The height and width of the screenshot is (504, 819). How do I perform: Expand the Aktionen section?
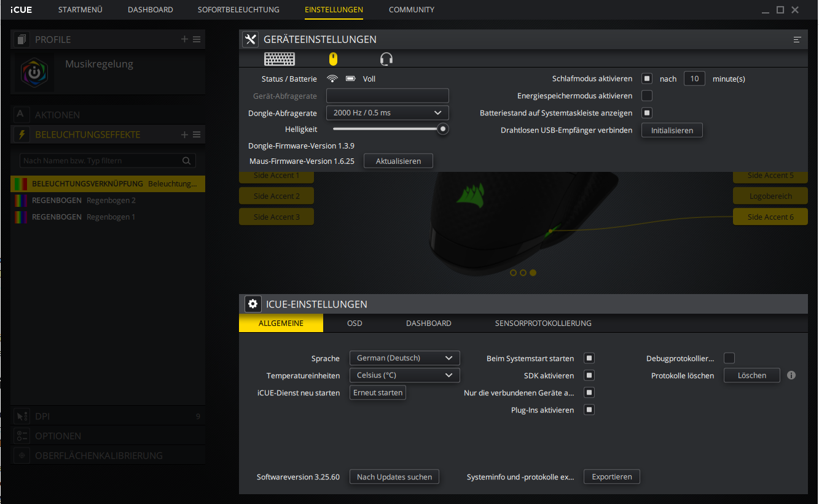108,115
